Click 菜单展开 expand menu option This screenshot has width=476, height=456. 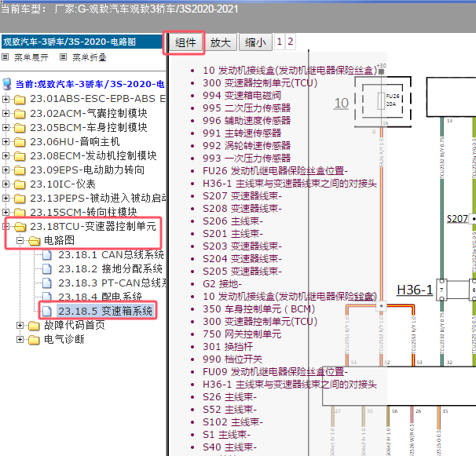31,57
